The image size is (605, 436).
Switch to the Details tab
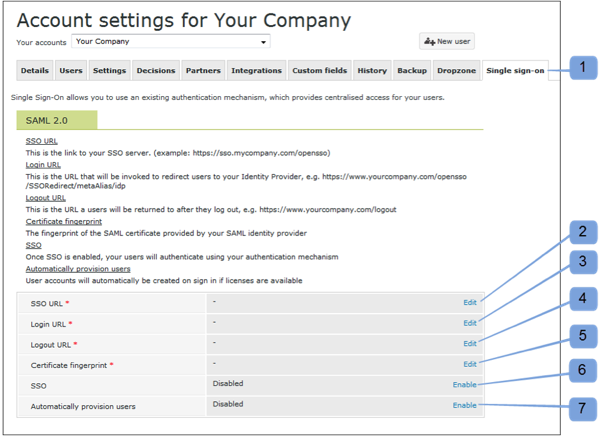coord(34,71)
